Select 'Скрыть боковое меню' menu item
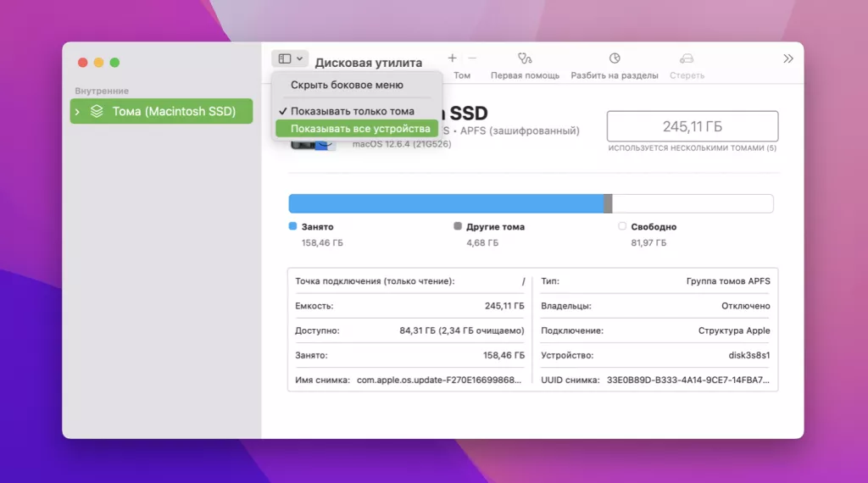This screenshot has width=868, height=483. pyautogui.click(x=347, y=85)
